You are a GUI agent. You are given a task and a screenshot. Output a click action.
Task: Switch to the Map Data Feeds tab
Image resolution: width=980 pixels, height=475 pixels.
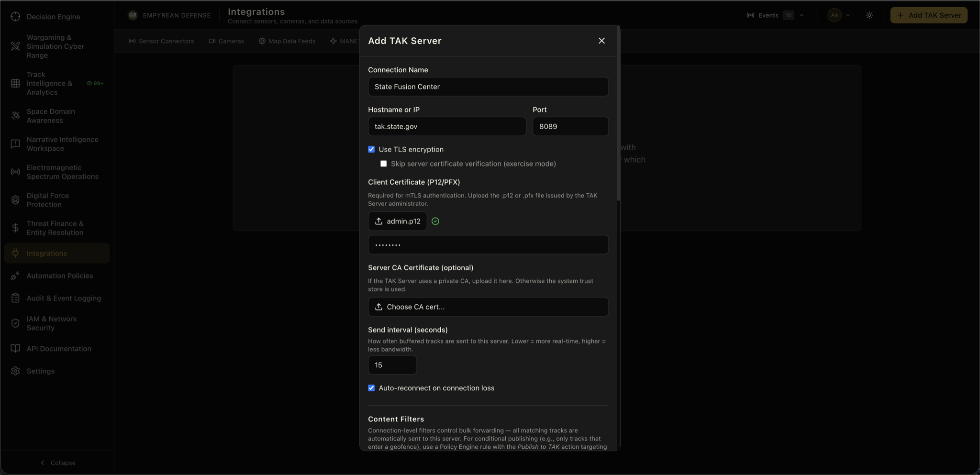pos(287,41)
